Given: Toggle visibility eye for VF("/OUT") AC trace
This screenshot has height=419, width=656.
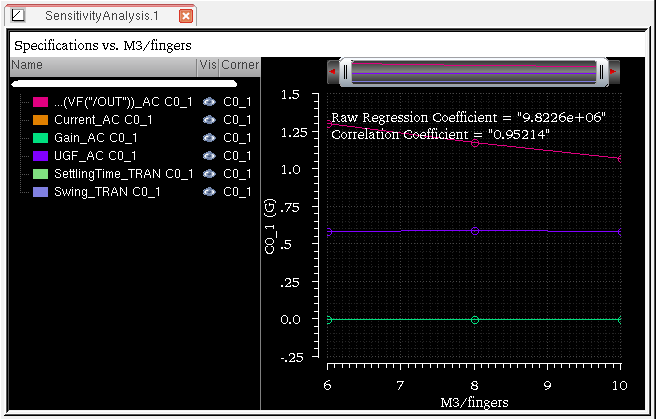Looking at the screenshot, I should coord(209,102).
